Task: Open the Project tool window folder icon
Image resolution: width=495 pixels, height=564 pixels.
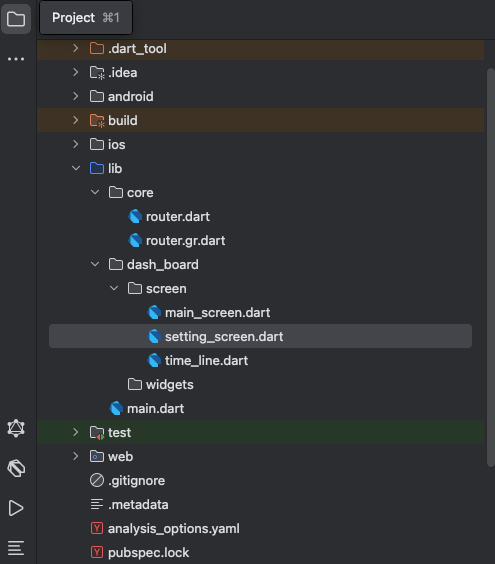Action: point(16,19)
